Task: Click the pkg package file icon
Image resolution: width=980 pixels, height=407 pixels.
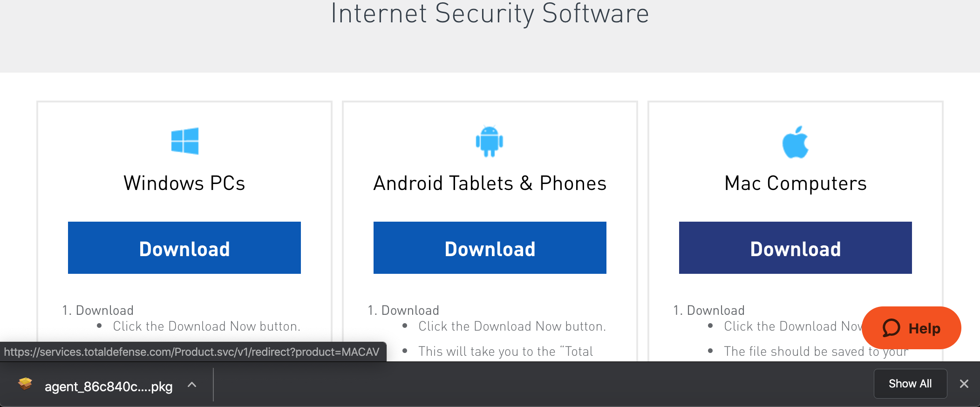Action: coord(25,384)
